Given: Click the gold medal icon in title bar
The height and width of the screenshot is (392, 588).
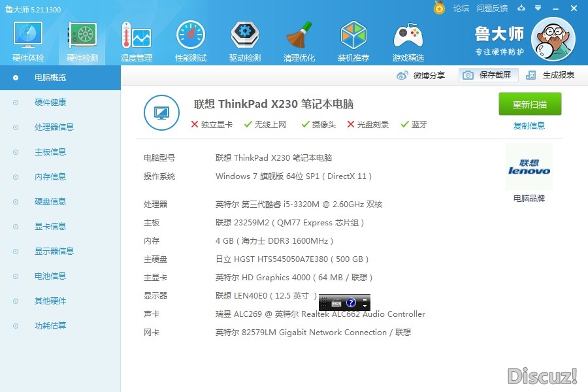Looking at the screenshot, I should point(439,8).
